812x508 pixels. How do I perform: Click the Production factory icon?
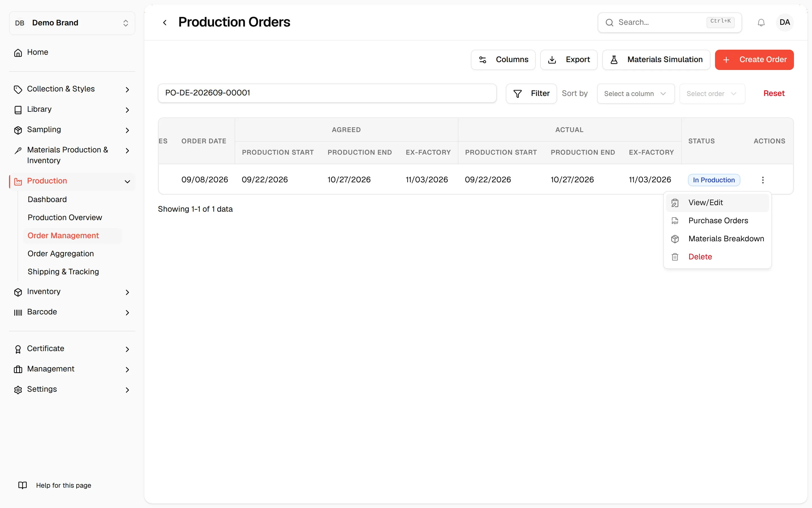[x=18, y=181]
